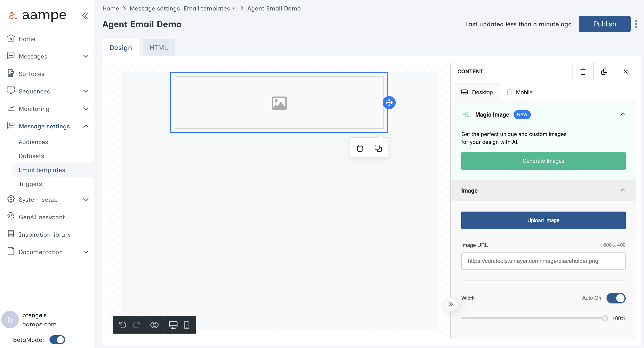Click the Image URL input field
Image resolution: width=644 pixels, height=348 pixels.
click(x=543, y=261)
